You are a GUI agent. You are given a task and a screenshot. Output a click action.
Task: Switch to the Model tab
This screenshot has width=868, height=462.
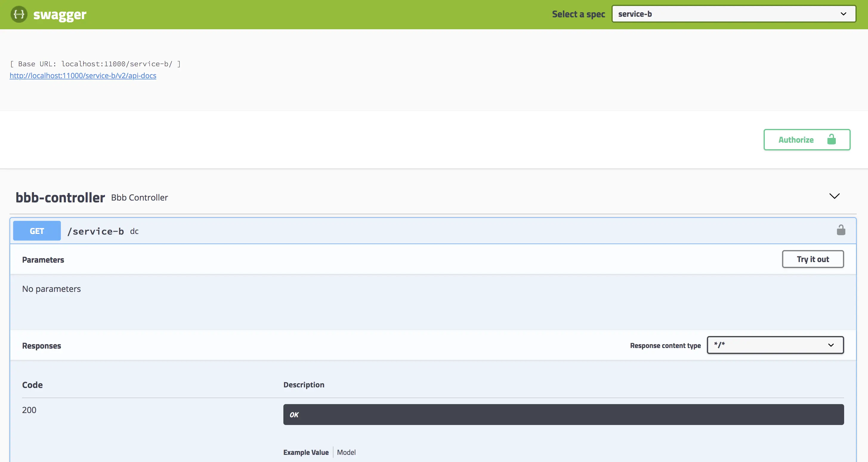346,452
